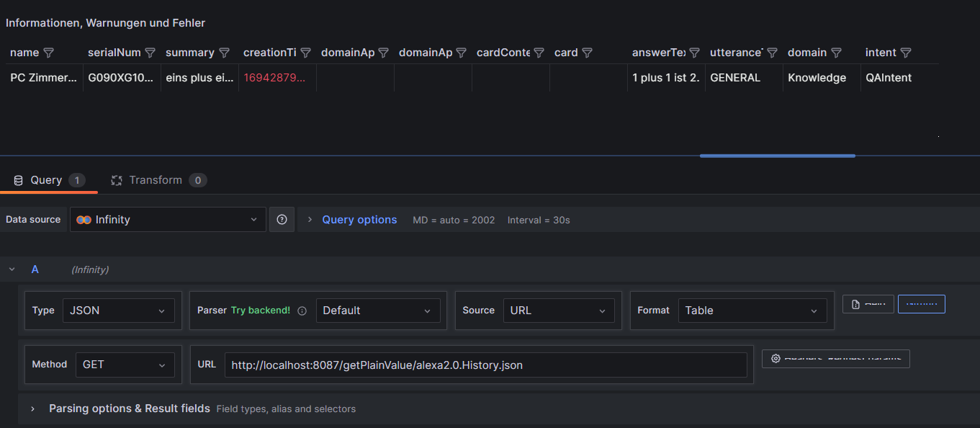Select the Query tab

[46, 180]
